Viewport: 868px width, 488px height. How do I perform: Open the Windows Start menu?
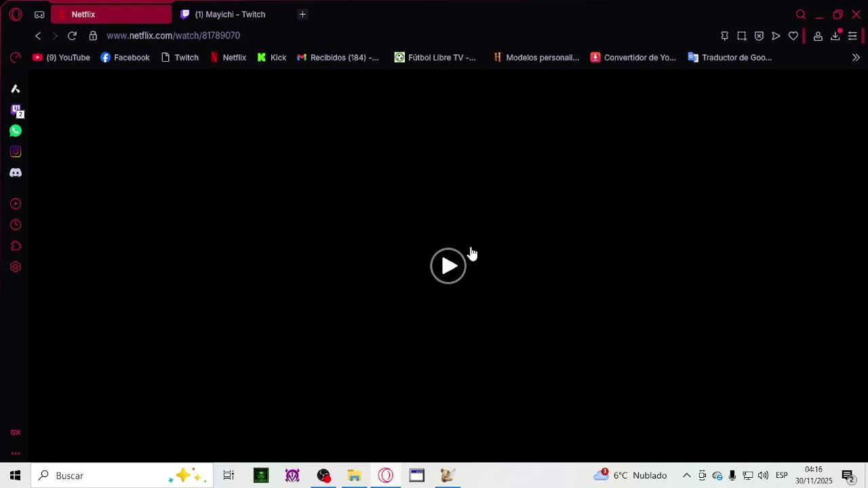pos(15,476)
